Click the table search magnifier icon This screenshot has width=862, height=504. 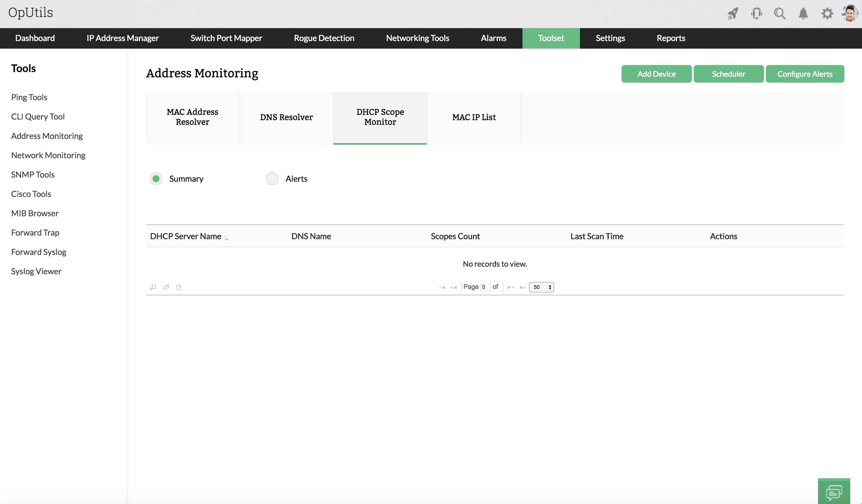[x=153, y=287]
